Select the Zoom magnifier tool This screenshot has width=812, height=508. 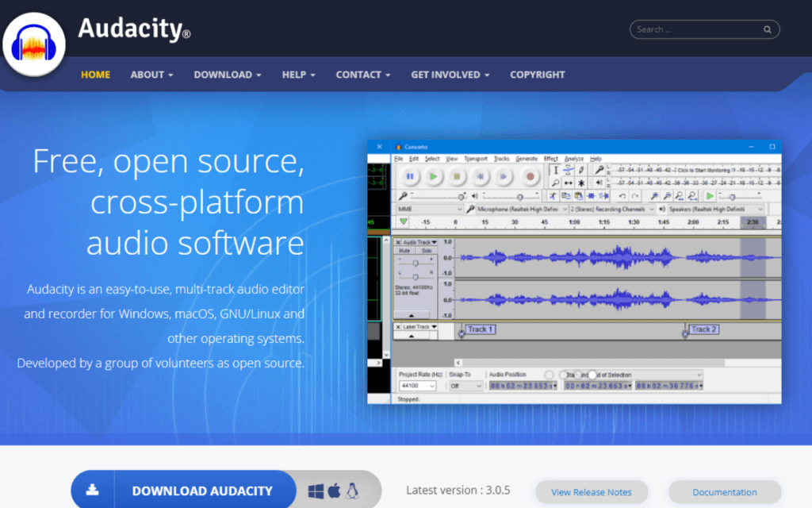555,183
